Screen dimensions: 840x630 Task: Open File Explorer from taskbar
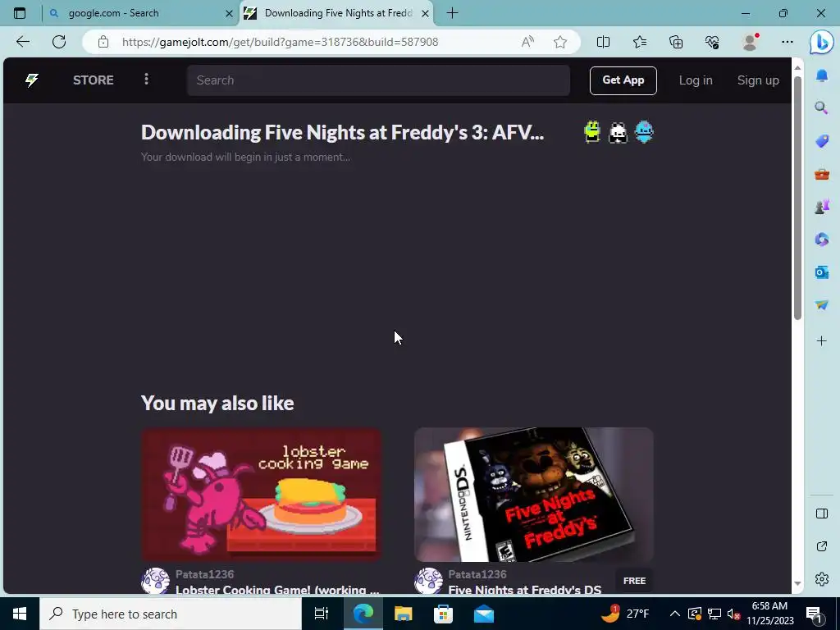click(403, 614)
